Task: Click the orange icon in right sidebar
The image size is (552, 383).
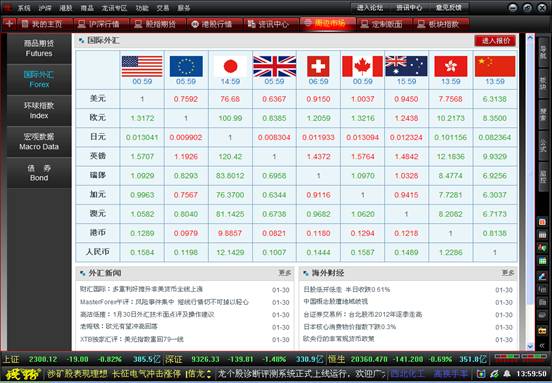Action: [x=542, y=222]
